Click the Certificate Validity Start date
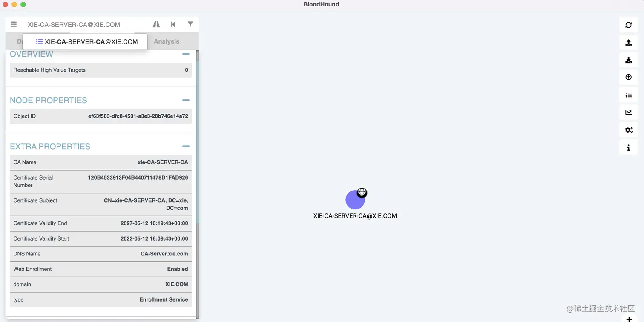The width and height of the screenshot is (644, 322). click(154, 238)
